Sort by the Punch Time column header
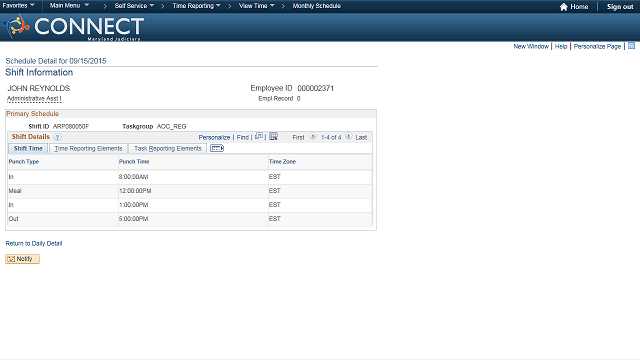Screen dimensions: 640x360 (134, 162)
